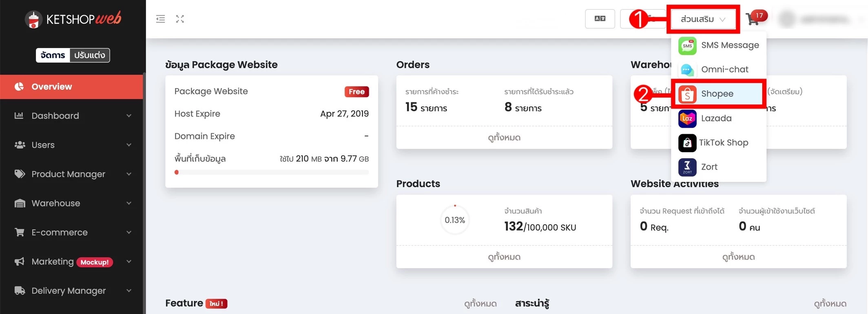The image size is (868, 314).
Task: Toggle fullscreen expand icon
Action: (180, 19)
